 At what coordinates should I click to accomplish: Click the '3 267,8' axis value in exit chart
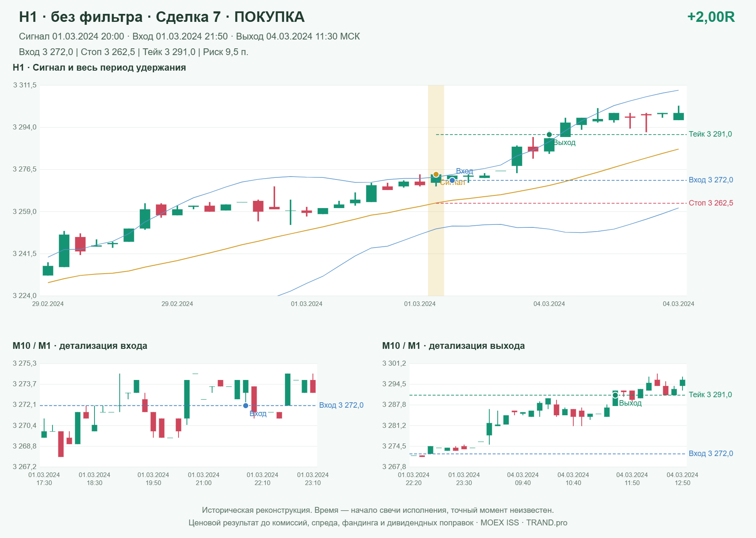click(394, 467)
